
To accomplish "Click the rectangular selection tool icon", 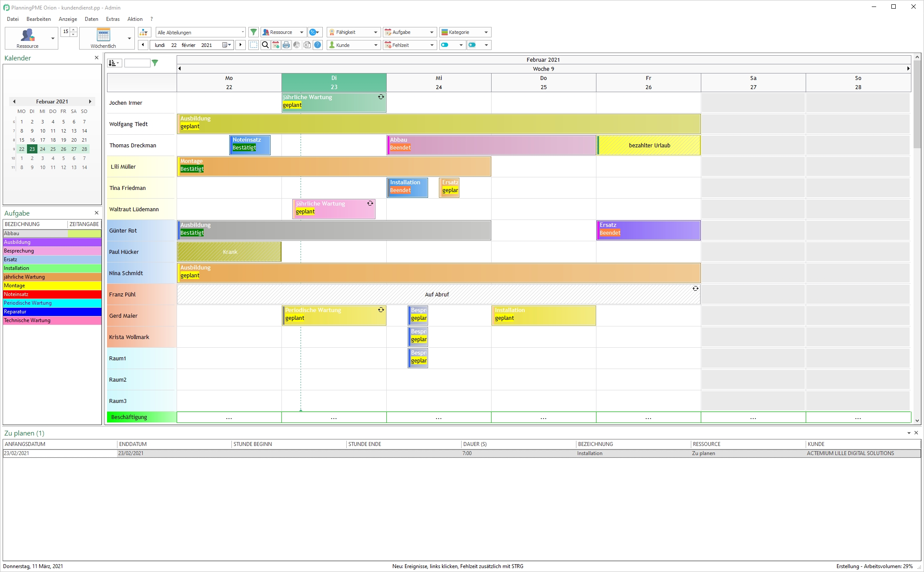I will [x=254, y=45].
